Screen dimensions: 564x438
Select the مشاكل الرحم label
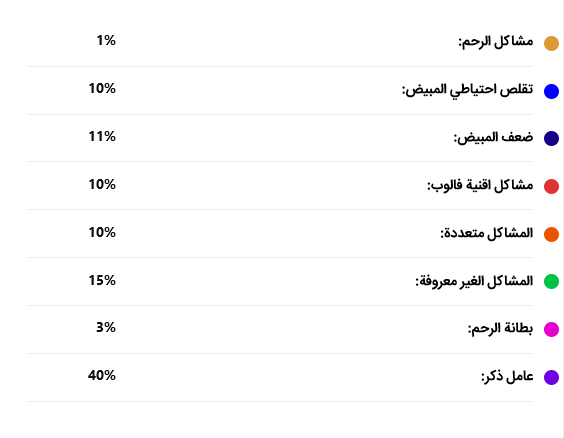(x=496, y=42)
